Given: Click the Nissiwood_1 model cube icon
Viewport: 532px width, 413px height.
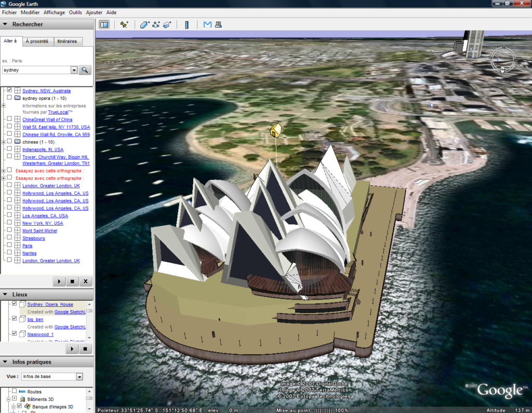Looking at the screenshot, I should (22, 334).
